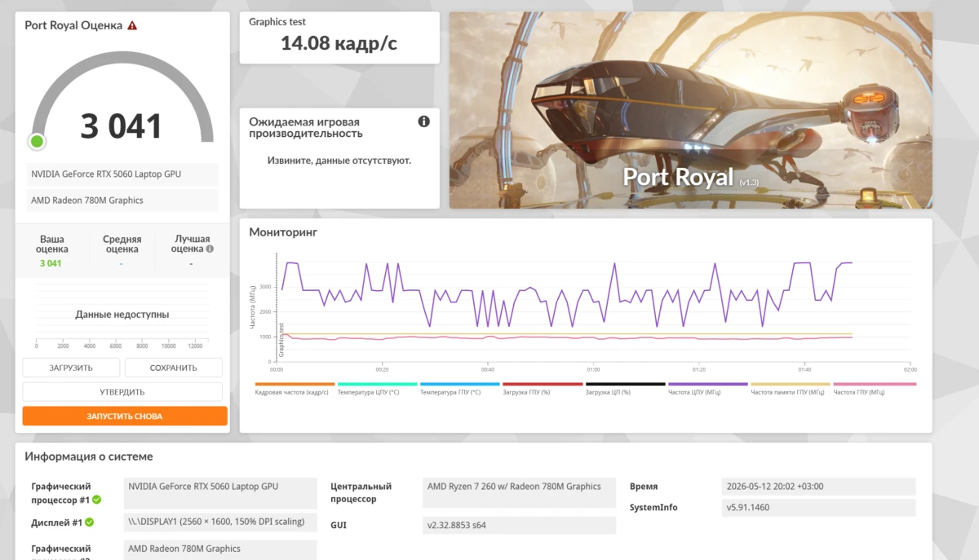
Task: Click the DISPLAY1 (2560 × 1600) value
Action: [220, 522]
